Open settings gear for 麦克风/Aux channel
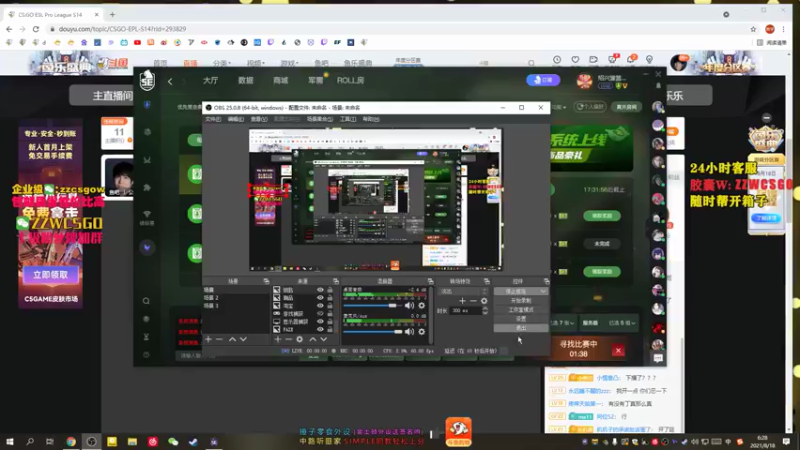Viewport: 800px width, 450px height. [x=421, y=332]
